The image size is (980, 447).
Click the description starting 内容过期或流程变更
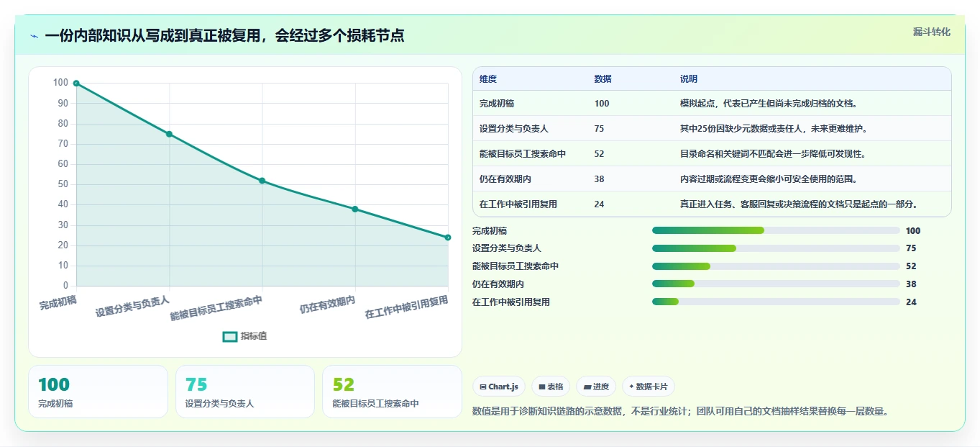pos(769,179)
